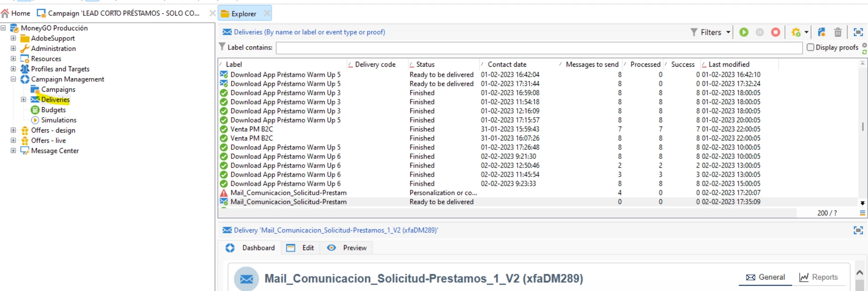Viewport: 868px width, 291px height.
Task: Expand Message Center node
Action: click(13, 150)
